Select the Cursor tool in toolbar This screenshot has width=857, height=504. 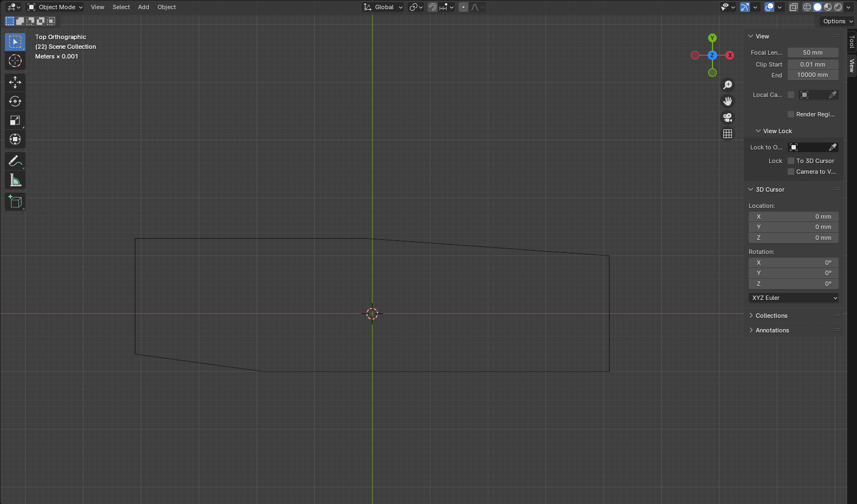(15, 61)
